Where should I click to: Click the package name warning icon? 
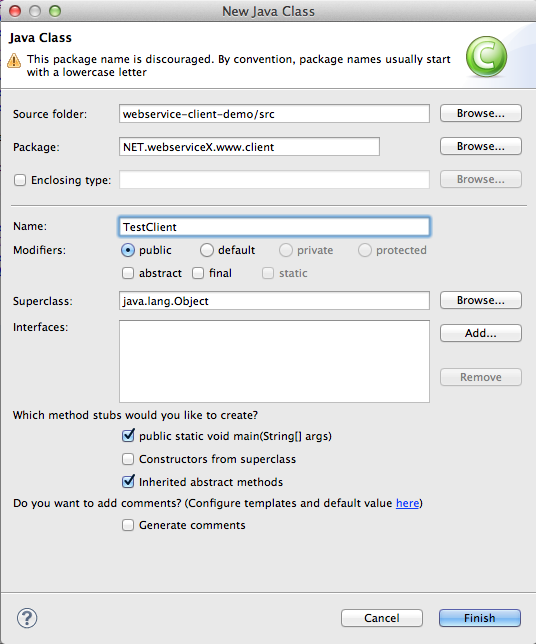[14, 60]
